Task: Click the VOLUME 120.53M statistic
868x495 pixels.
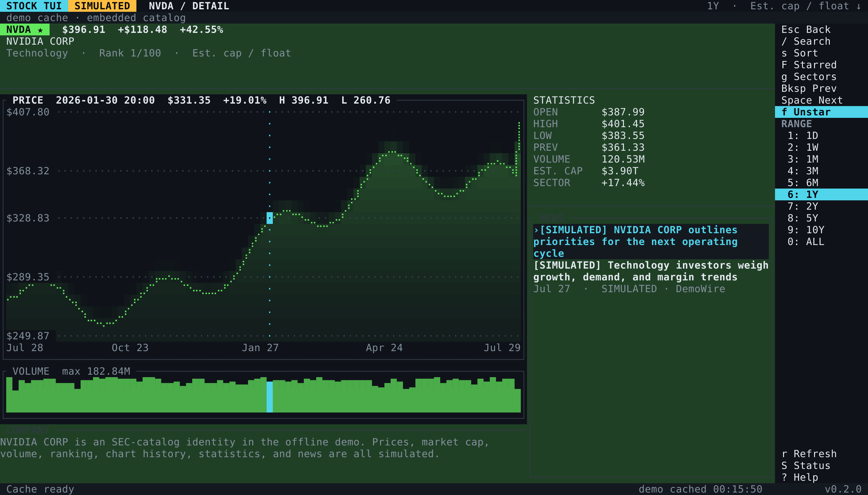Action: (589, 159)
